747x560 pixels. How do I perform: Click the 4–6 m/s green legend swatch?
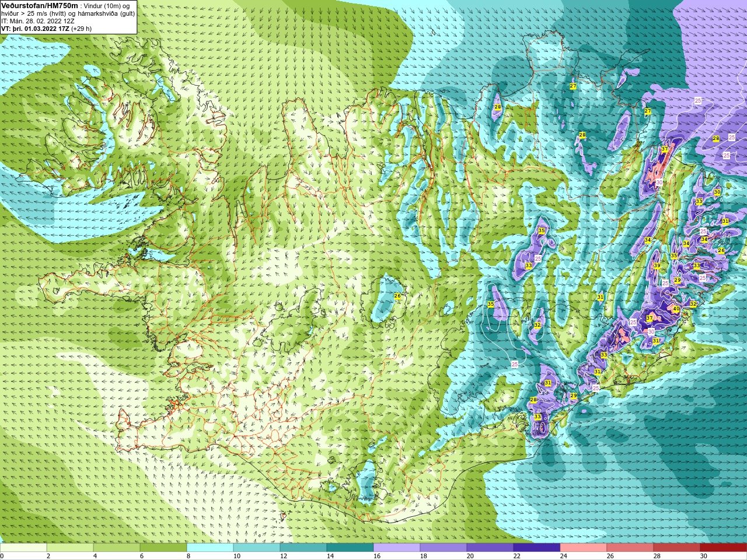(x=117, y=548)
